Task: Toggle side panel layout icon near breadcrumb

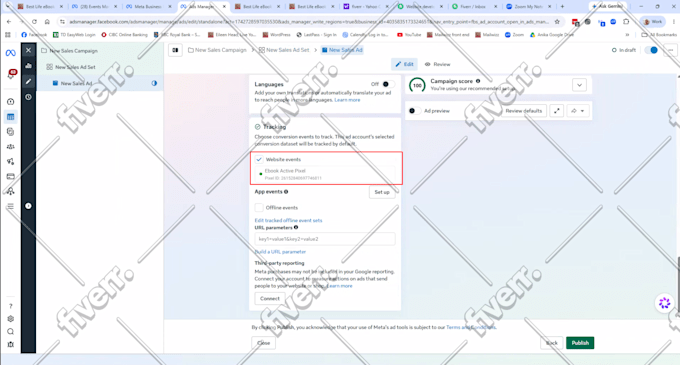Action: click(175, 50)
